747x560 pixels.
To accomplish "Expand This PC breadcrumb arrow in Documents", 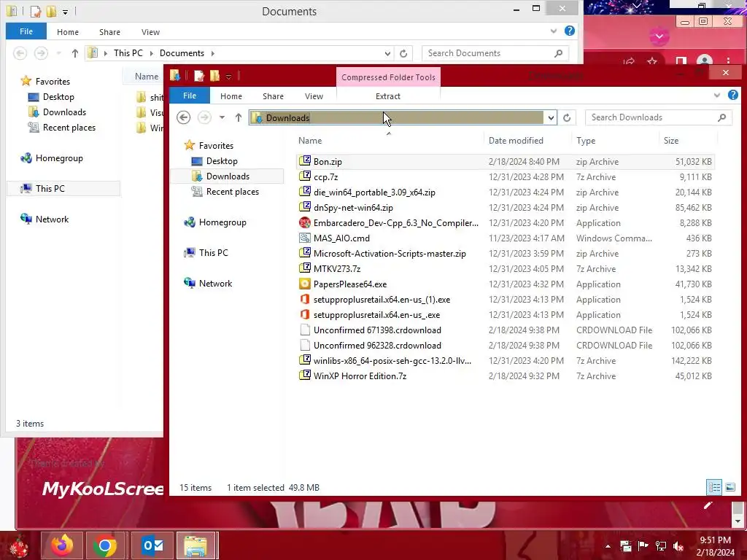I will point(152,53).
